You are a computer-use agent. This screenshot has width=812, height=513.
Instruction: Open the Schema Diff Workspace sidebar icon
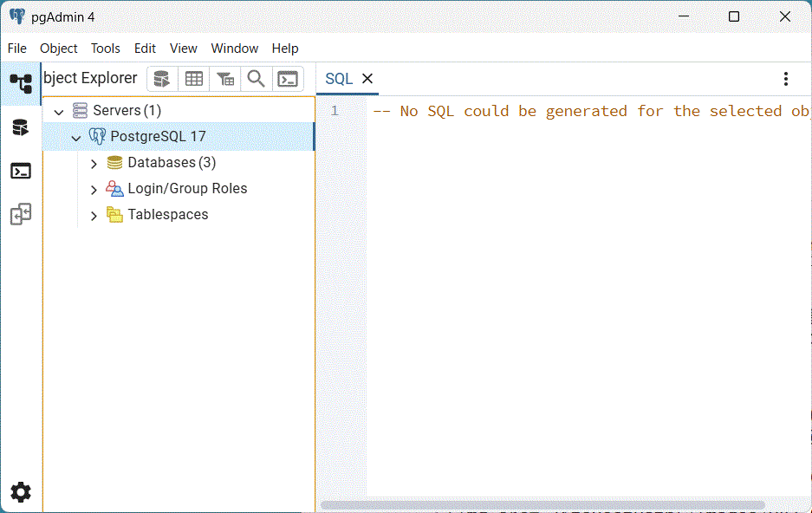21,214
